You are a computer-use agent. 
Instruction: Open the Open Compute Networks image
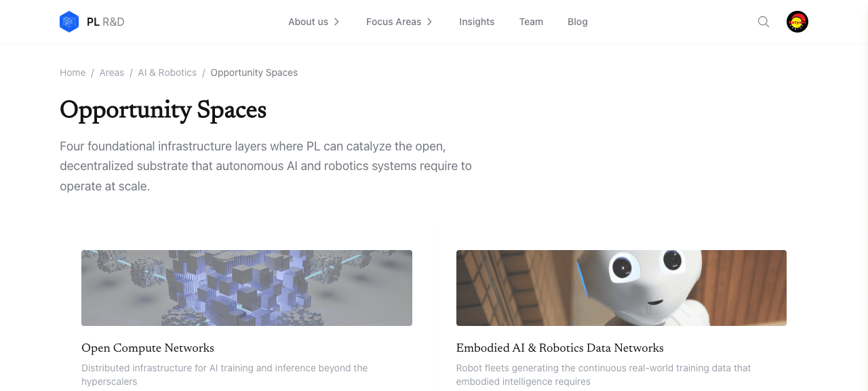(247, 288)
